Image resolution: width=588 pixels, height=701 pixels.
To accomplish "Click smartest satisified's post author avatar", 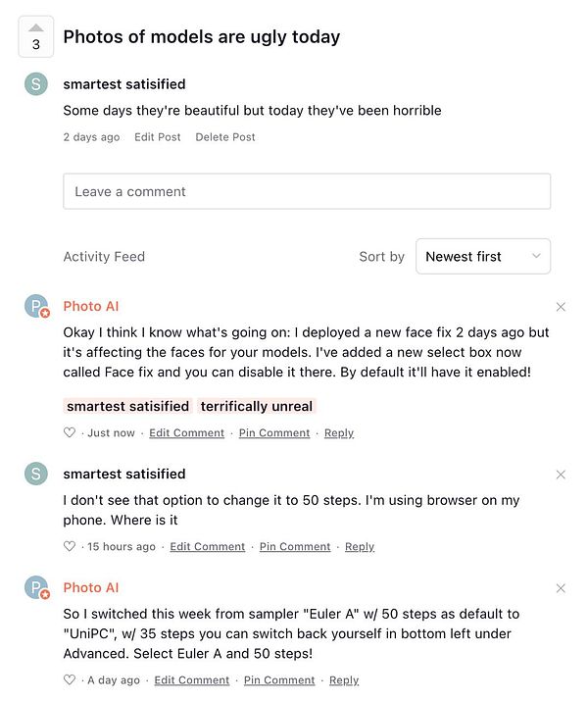I will (x=36, y=84).
